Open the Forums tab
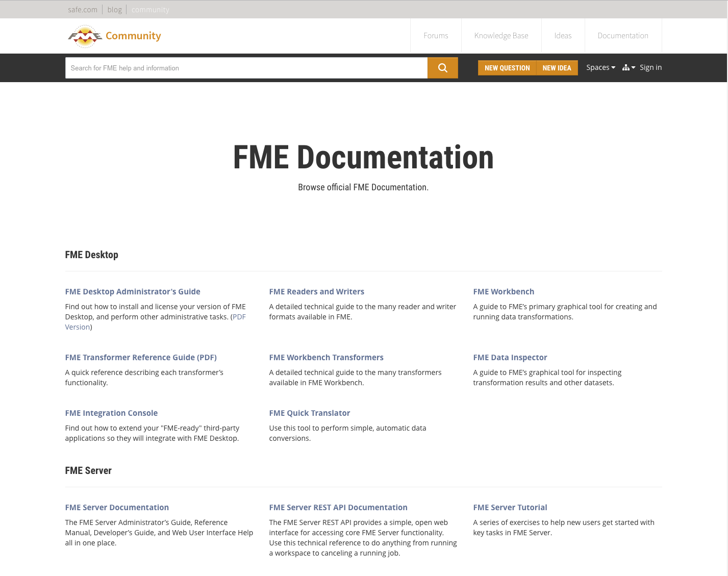The image size is (728, 576). [x=436, y=36]
